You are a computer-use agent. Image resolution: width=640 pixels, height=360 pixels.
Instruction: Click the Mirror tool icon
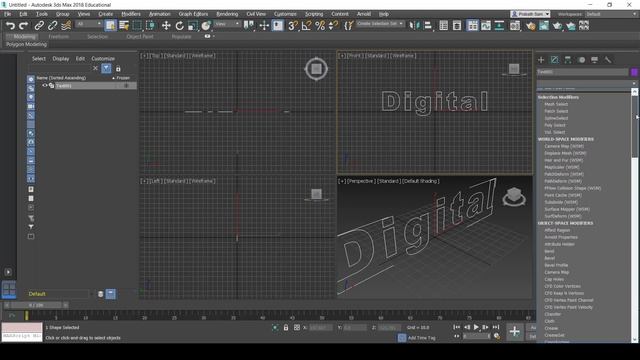point(414,26)
